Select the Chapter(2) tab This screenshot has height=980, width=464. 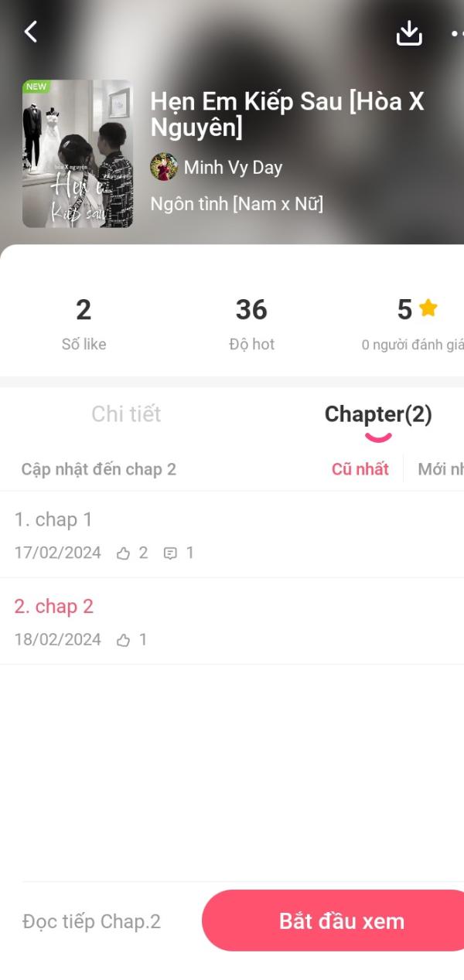coord(378,414)
